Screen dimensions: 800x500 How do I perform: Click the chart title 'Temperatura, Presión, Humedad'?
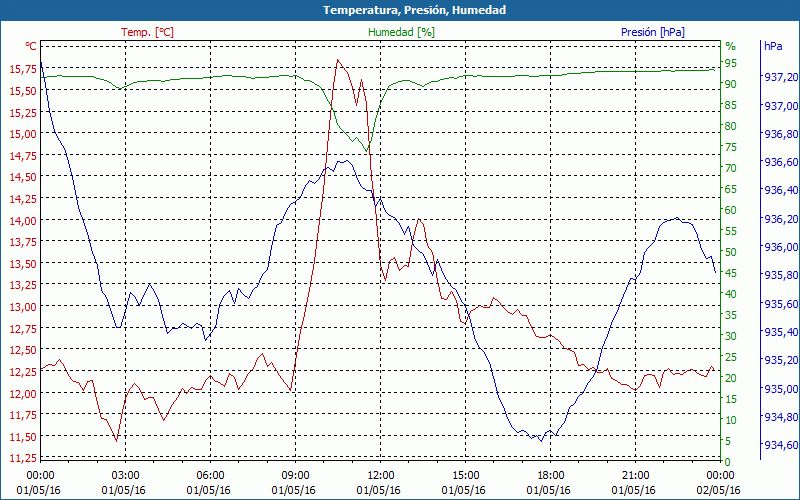[x=414, y=10]
